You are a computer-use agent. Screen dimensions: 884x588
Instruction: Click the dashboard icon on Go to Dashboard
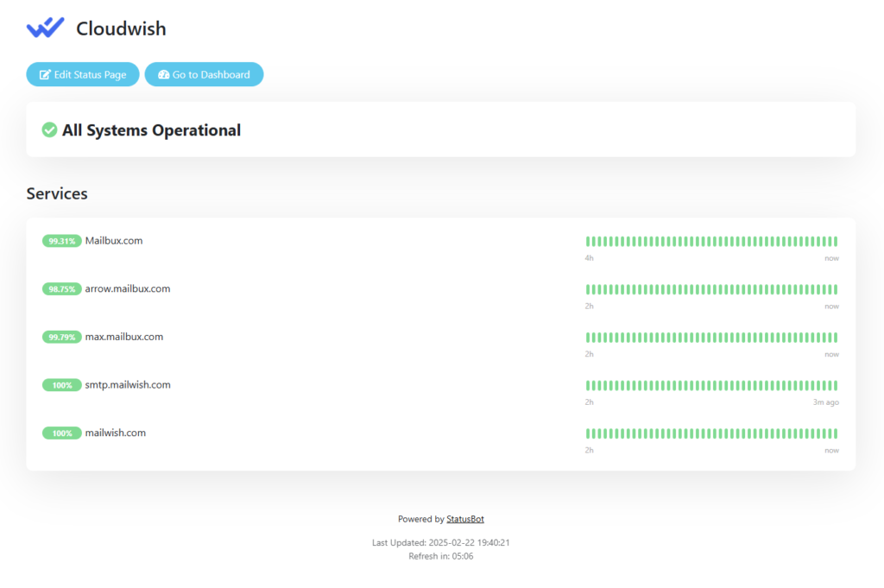(163, 74)
